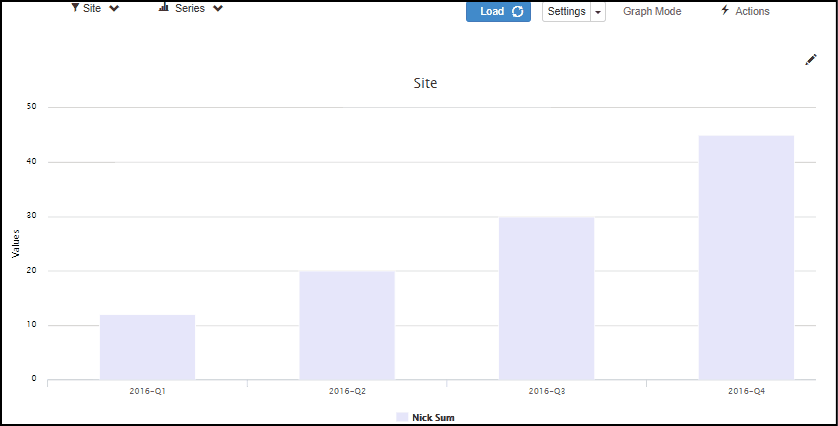Click the 30 y-axis tick label

coord(32,216)
